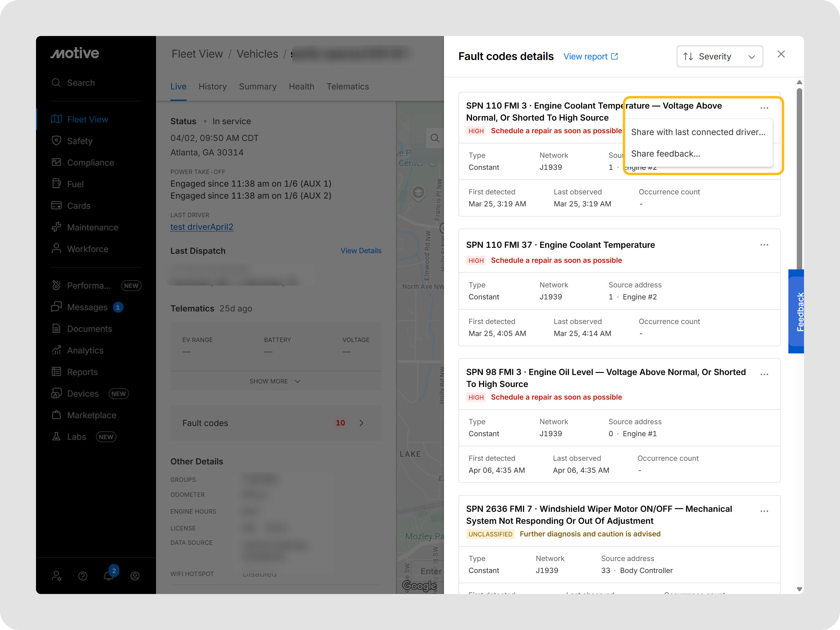Click the Cards icon in sidebar
Image resolution: width=840 pixels, height=630 pixels.
[x=56, y=206]
